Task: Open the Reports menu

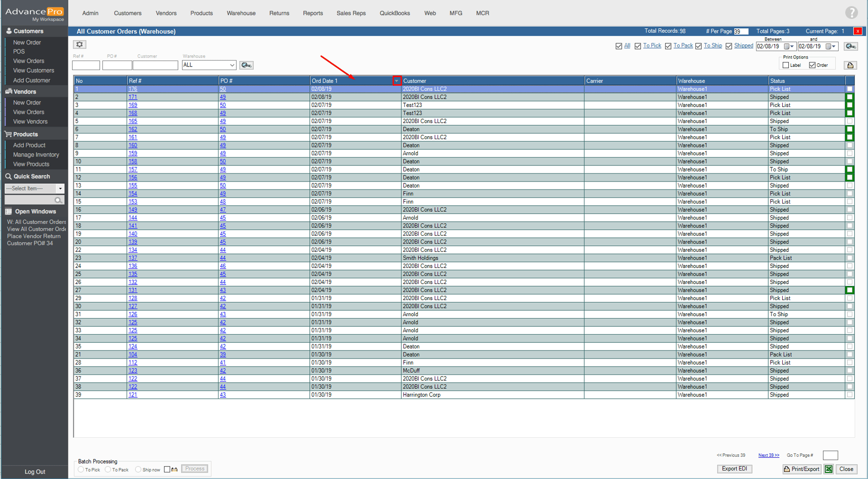Action: pos(312,13)
